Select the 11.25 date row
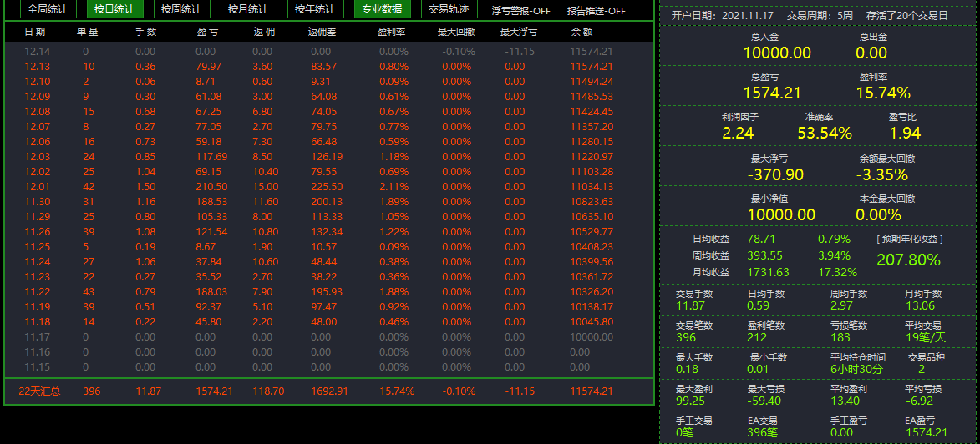 coord(328,246)
